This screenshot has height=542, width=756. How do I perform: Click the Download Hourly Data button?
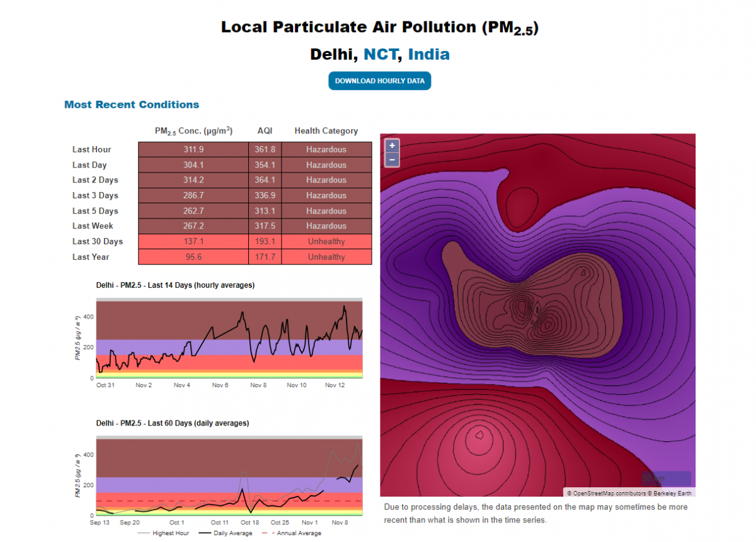pos(379,81)
